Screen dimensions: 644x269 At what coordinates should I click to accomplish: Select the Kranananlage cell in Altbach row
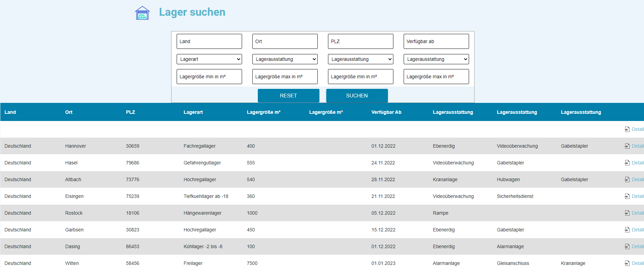click(x=445, y=179)
